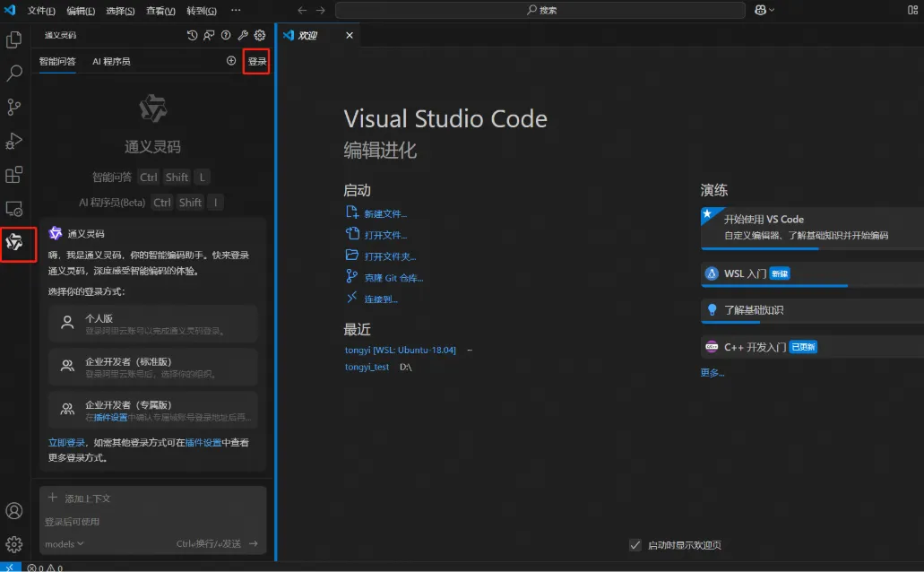
Task: Open chat history icon in Lingma panel
Action: [192, 35]
